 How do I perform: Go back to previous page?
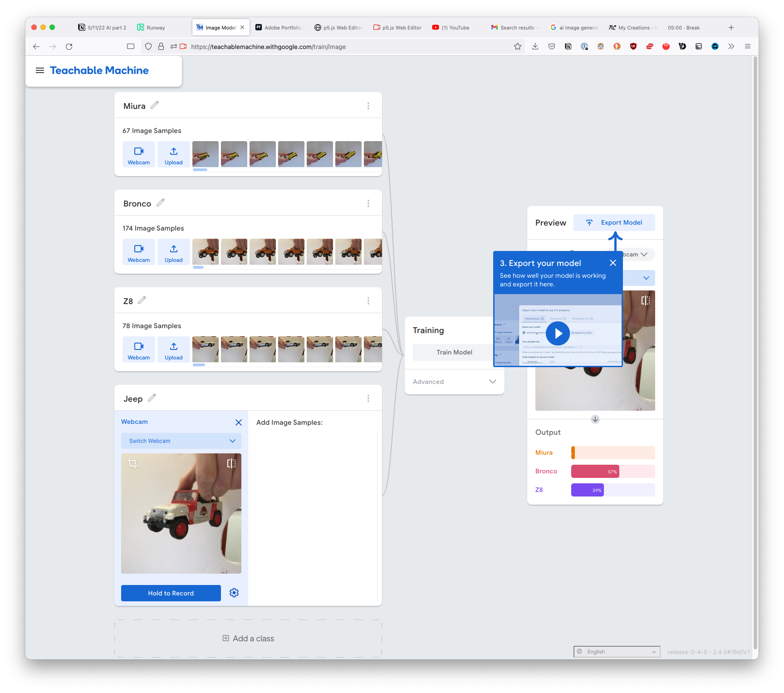[x=36, y=46]
